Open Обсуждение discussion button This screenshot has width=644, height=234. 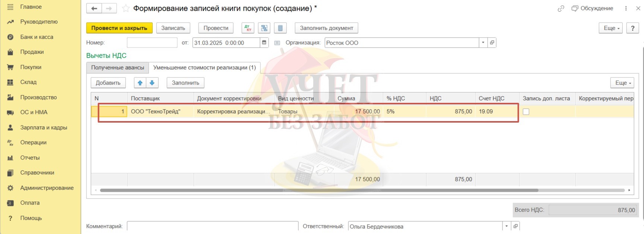click(592, 8)
